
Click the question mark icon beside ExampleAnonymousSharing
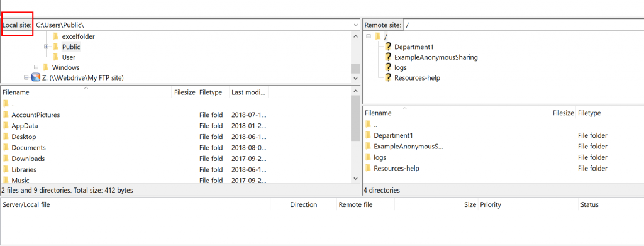[x=387, y=57]
